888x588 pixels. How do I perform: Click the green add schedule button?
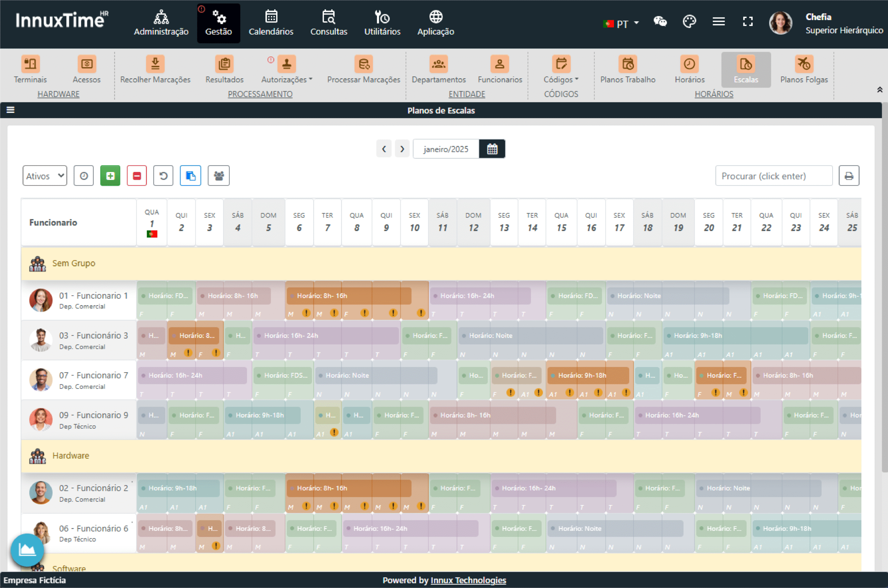click(x=110, y=176)
